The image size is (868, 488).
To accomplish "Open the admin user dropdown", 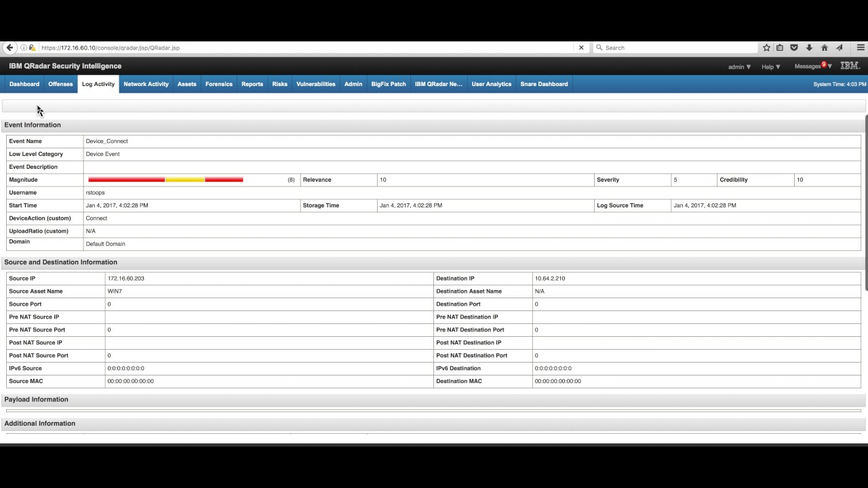I will 739,66.
